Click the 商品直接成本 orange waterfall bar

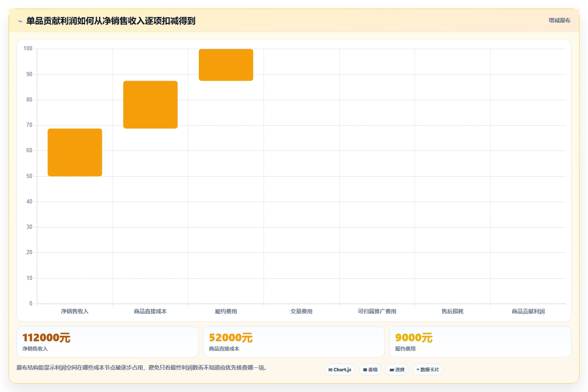point(150,104)
